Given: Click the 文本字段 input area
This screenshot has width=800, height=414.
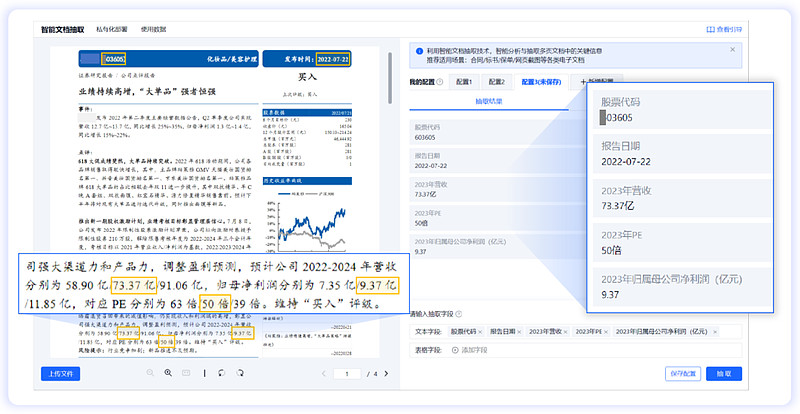Looking at the screenshot, I should 576,332.
